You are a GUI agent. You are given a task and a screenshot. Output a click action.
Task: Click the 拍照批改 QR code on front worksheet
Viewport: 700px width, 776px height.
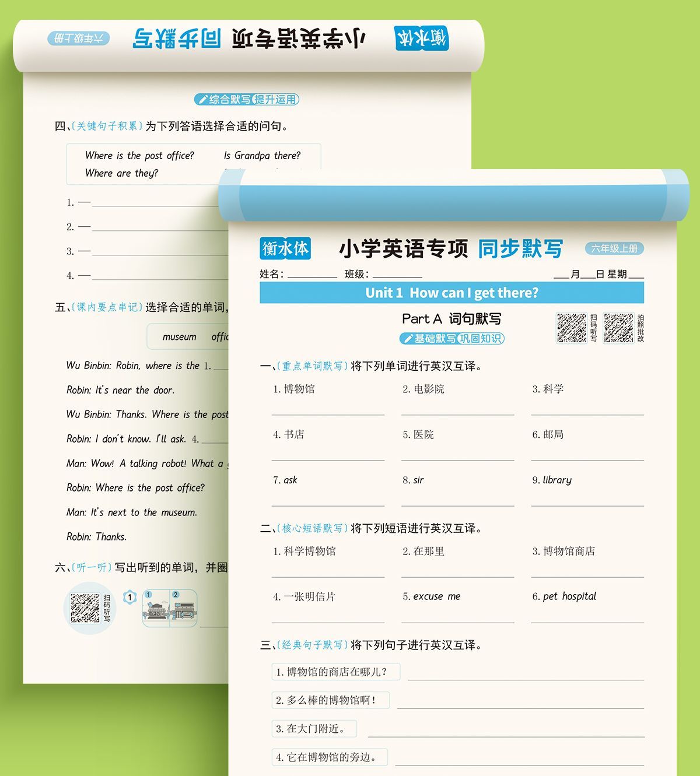pyautogui.click(x=618, y=328)
